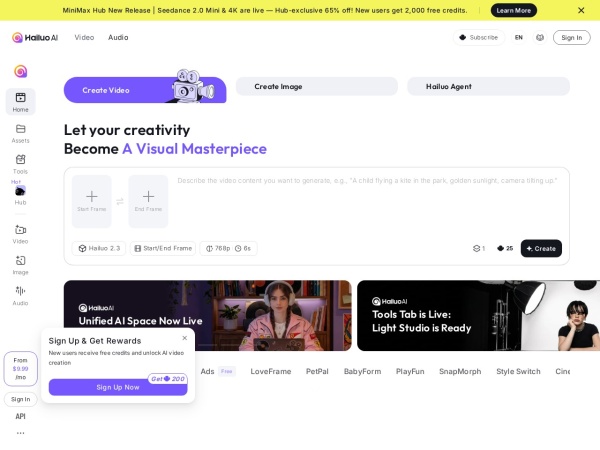
Task: Click the Sign Up Now button
Action: [x=118, y=387]
